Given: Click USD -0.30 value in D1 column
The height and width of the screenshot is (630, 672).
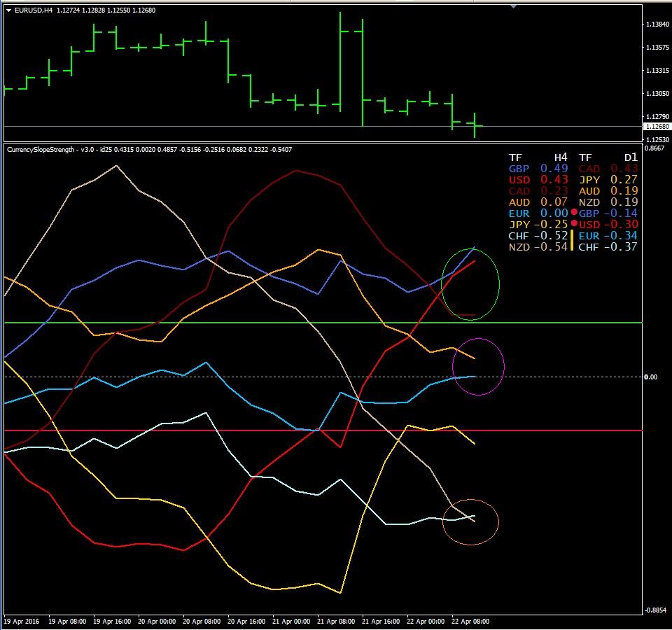Looking at the screenshot, I should click(x=621, y=224).
